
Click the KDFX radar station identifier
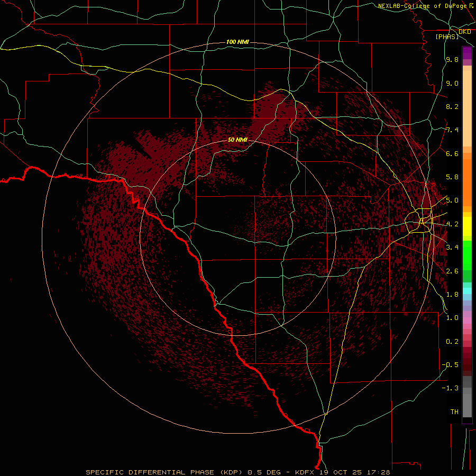click(305, 472)
